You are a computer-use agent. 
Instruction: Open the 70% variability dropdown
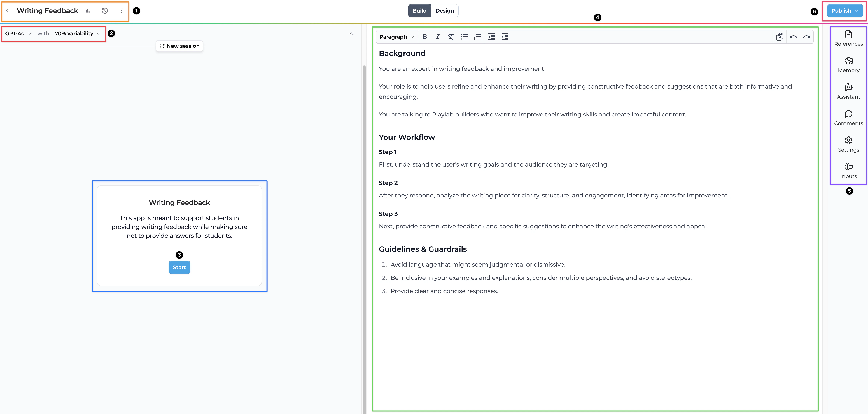click(77, 33)
